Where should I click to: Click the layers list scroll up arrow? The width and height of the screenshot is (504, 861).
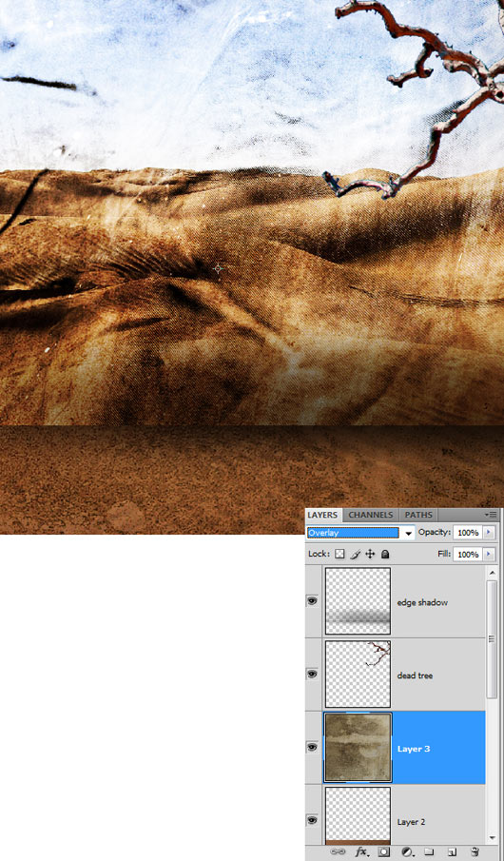pos(492,572)
